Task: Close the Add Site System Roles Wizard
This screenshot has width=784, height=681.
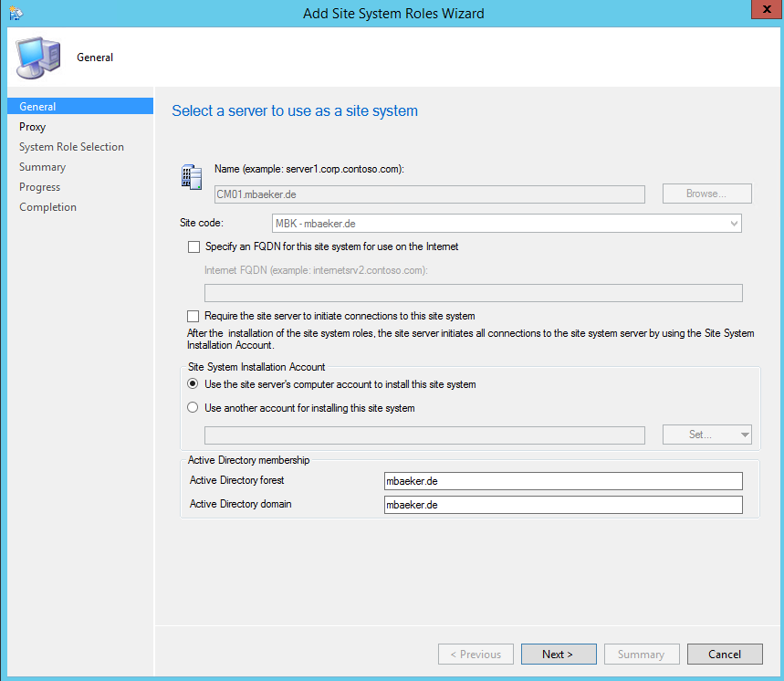Action: point(767,9)
